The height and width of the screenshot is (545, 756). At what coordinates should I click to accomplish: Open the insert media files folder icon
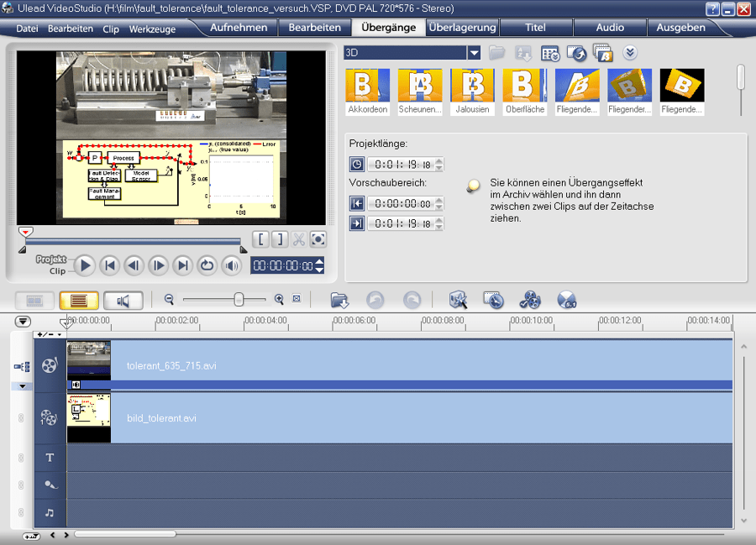[x=339, y=300]
